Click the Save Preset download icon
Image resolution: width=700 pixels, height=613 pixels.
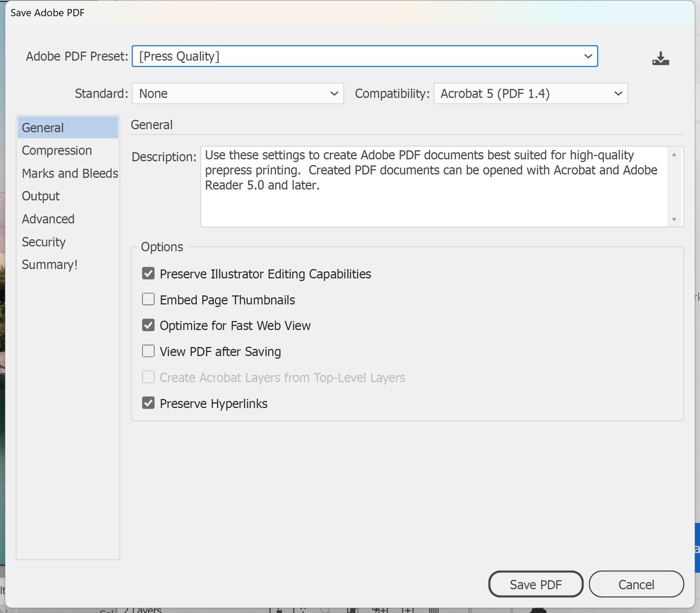(660, 58)
